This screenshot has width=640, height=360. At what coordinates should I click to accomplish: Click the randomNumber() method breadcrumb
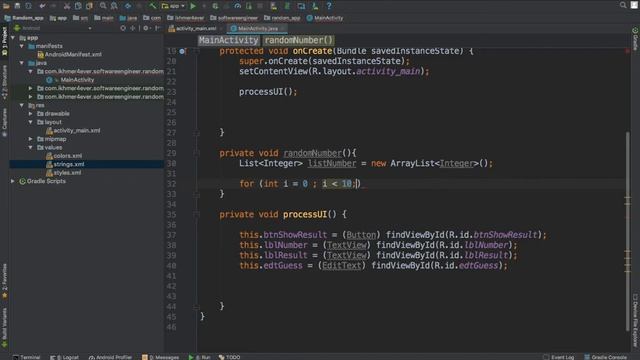pyautogui.click(x=298, y=40)
